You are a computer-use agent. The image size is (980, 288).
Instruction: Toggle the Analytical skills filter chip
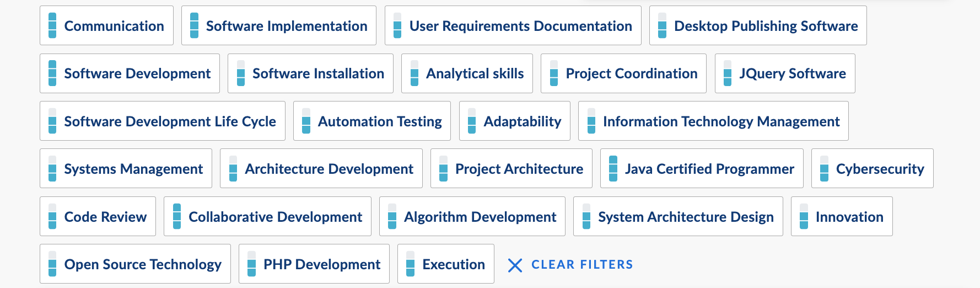pos(474,73)
